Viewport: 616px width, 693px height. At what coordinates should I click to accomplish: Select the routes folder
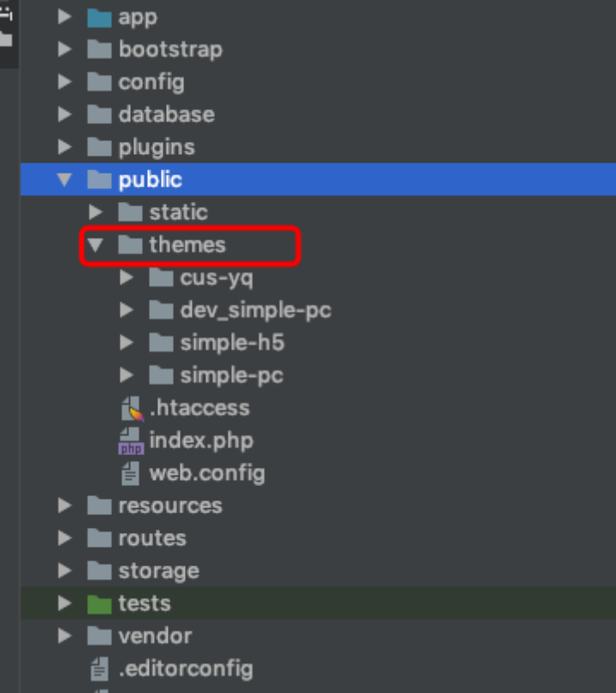[x=152, y=538]
